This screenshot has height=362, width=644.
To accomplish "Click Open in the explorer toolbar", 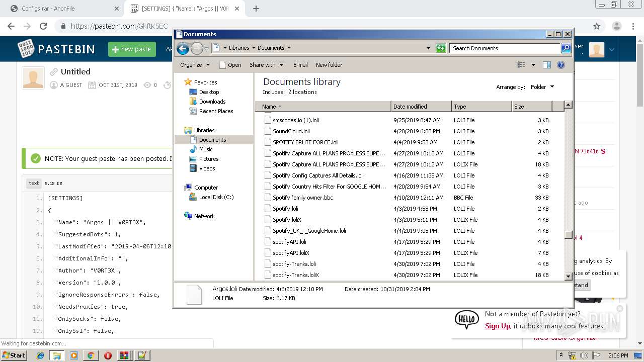I will coord(230,65).
